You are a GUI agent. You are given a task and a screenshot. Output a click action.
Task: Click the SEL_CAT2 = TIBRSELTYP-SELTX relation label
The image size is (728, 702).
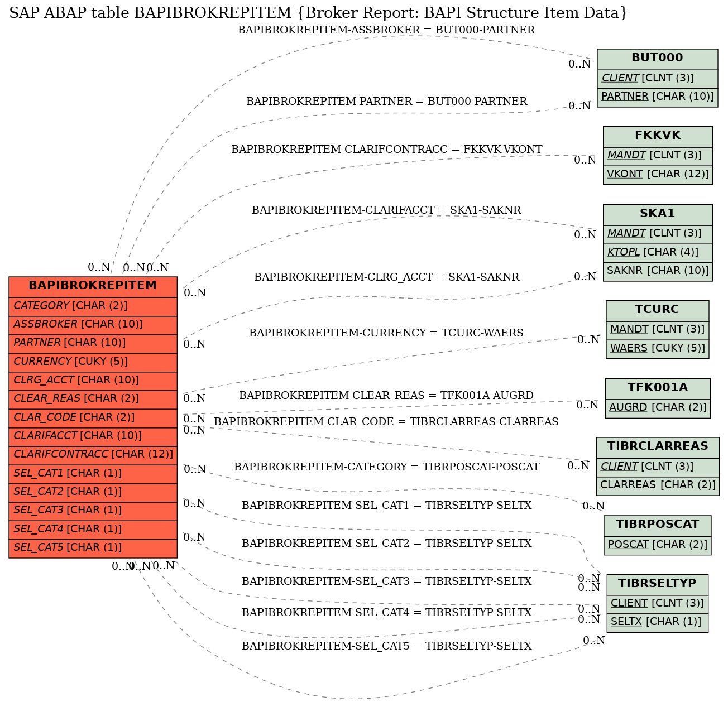386,544
